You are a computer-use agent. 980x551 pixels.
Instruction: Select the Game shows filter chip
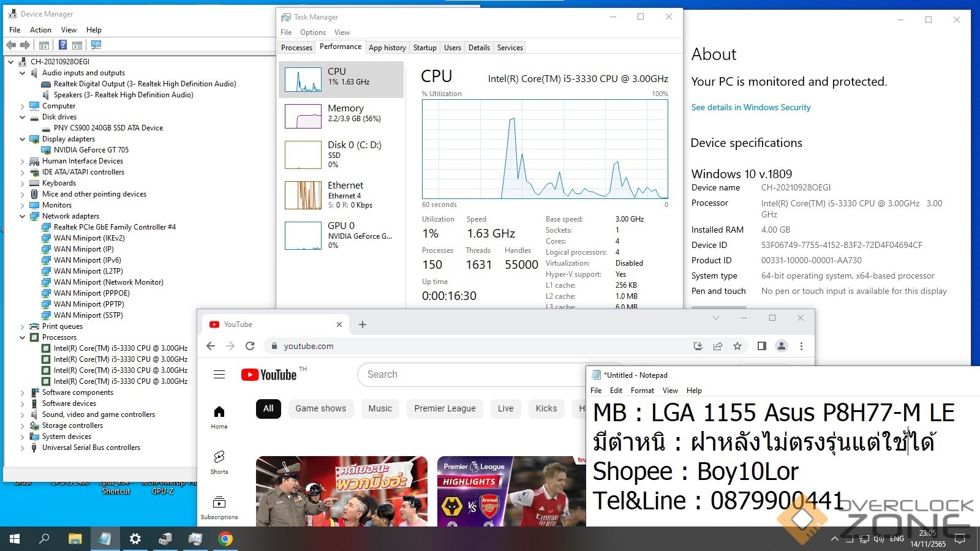pos(320,408)
